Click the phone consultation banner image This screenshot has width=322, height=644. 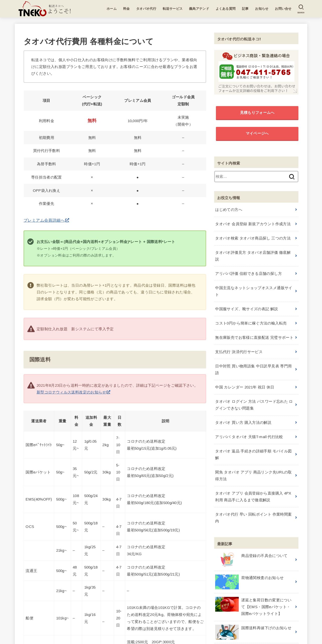pyautogui.click(x=256, y=72)
